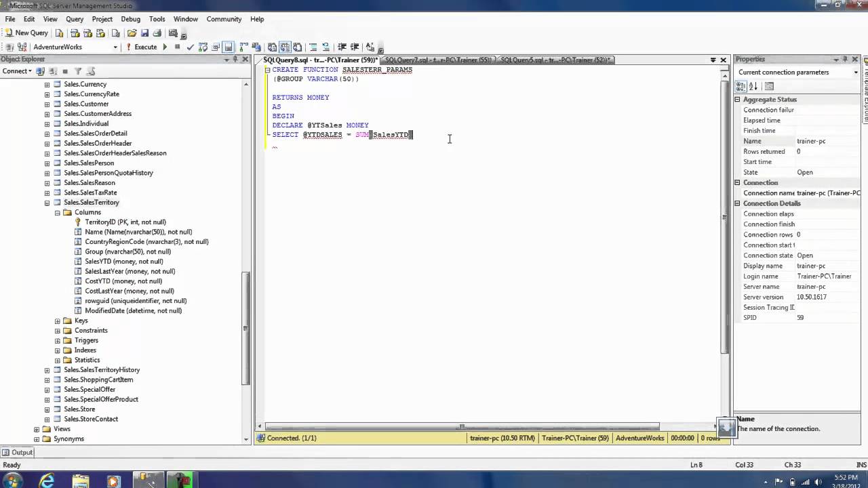Screen dimensions: 868x488
Task: Expand the Statistics folder
Action: pos(58,360)
